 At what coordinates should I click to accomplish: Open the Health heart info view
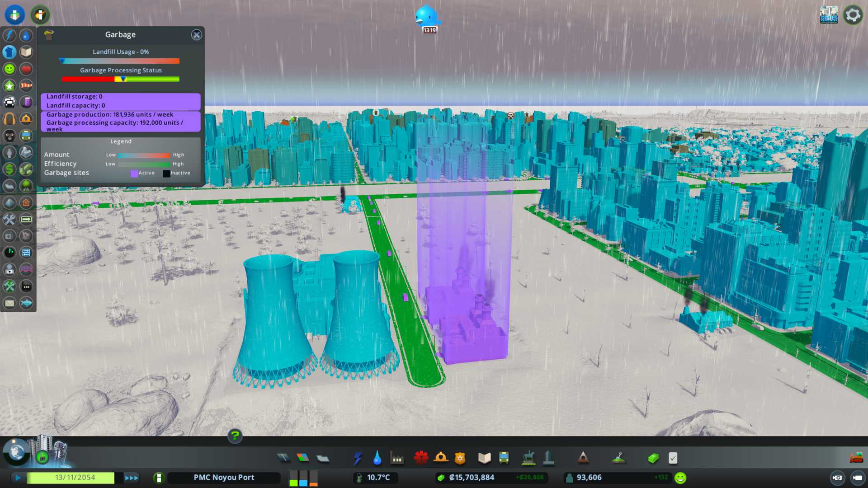pos(26,69)
